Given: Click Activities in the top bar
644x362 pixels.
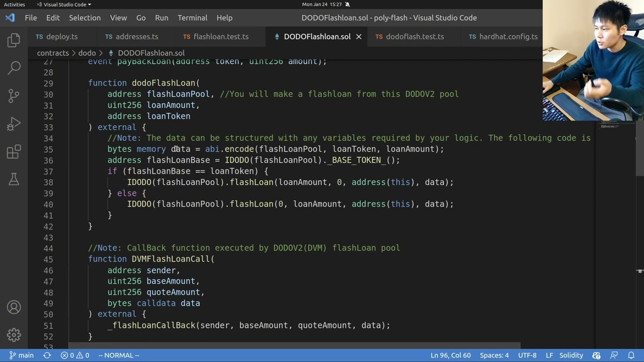Looking at the screenshot, I should coord(14,5).
